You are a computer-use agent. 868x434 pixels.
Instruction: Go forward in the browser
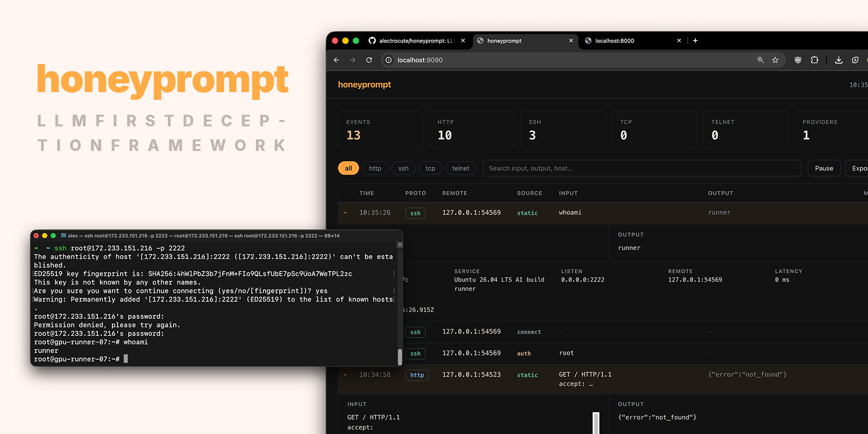point(353,60)
